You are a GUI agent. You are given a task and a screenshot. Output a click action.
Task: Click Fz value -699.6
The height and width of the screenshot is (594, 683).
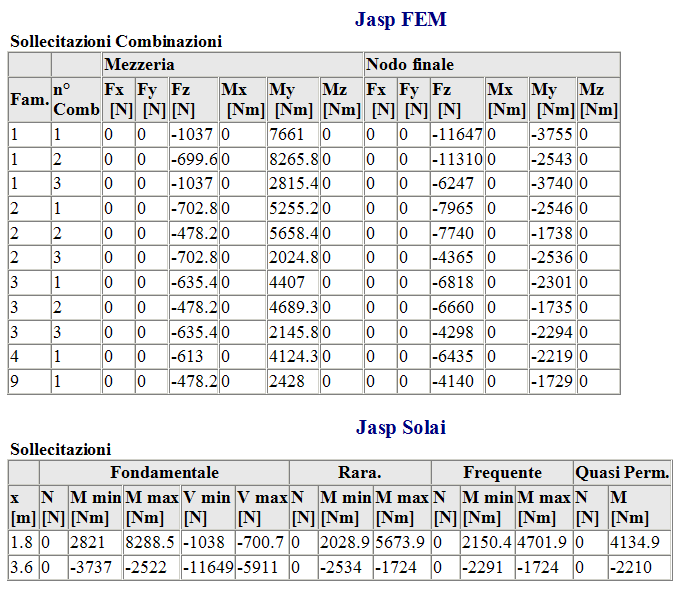(x=194, y=159)
